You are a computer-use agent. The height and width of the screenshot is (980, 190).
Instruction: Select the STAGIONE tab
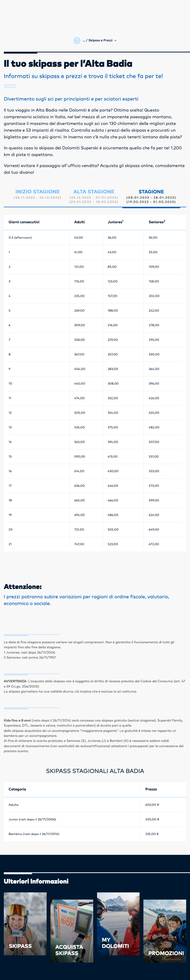(151, 196)
